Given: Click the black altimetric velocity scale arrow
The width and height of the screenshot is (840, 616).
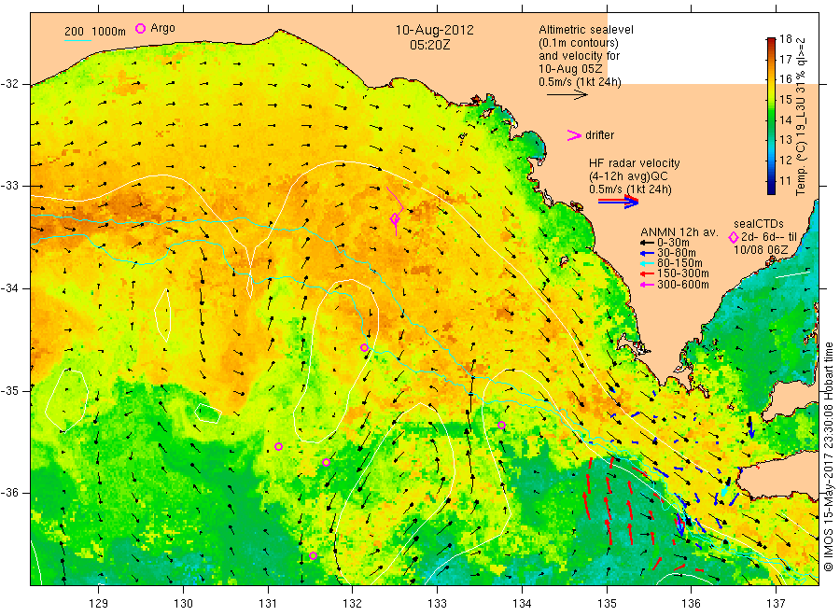Looking at the screenshot, I should [x=567, y=95].
